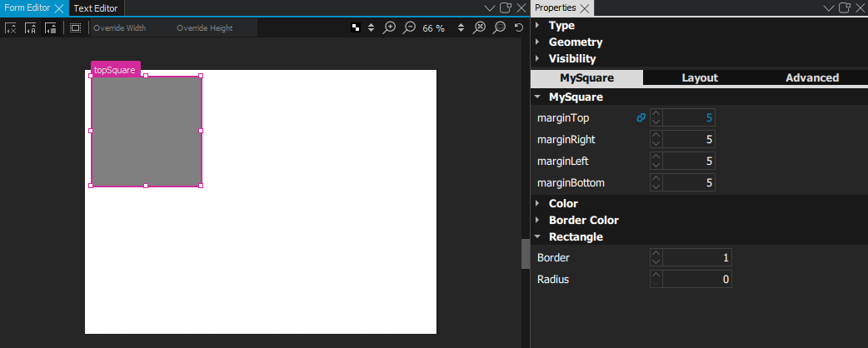
Task: Click the canvas background color swatch
Action: click(357, 27)
